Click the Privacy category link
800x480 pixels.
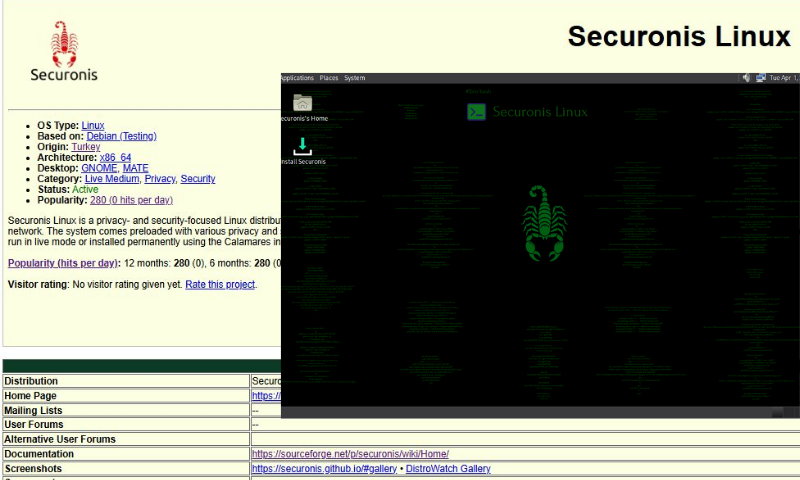tap(159, 179)
